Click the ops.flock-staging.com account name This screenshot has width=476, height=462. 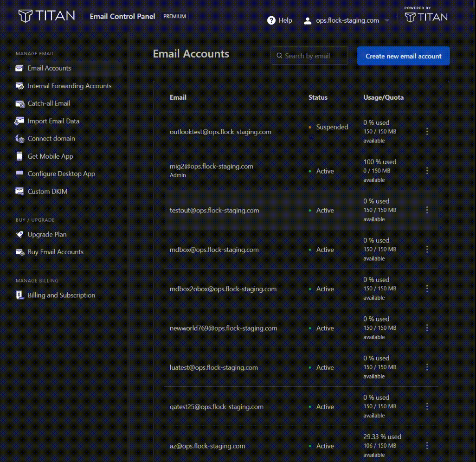(x=347, y=20)
